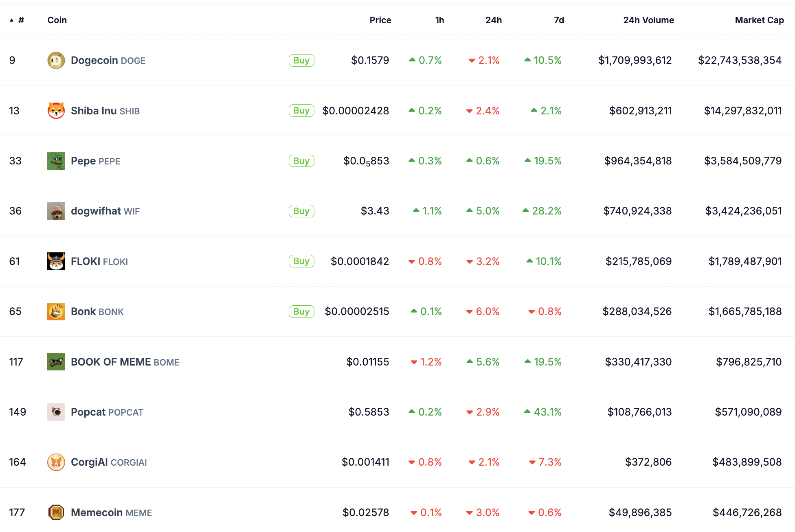Click the FLOKI viking dog icon
This screenshot has width=795, height=532.
[56, 261]
